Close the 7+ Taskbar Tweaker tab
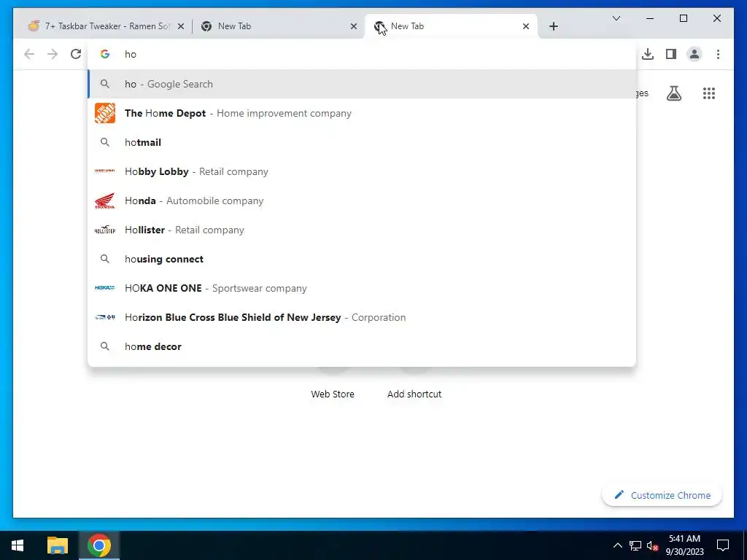 (181, 27)
